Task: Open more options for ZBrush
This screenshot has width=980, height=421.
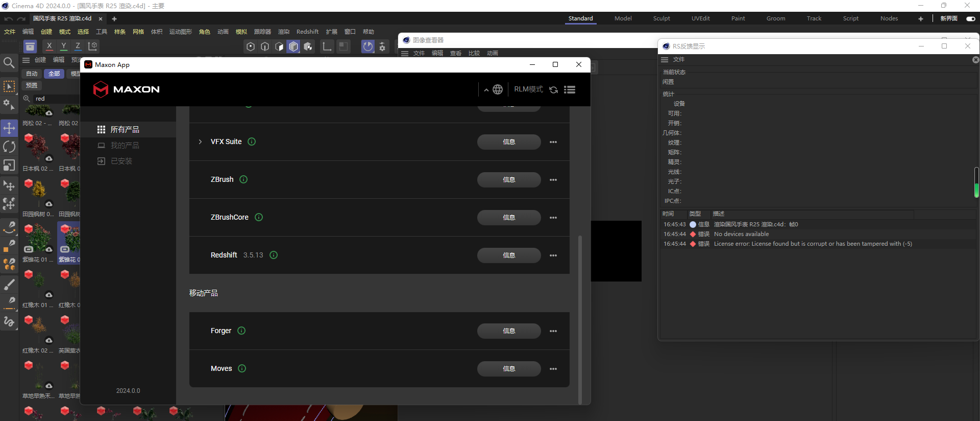Action: pos(553,180)
